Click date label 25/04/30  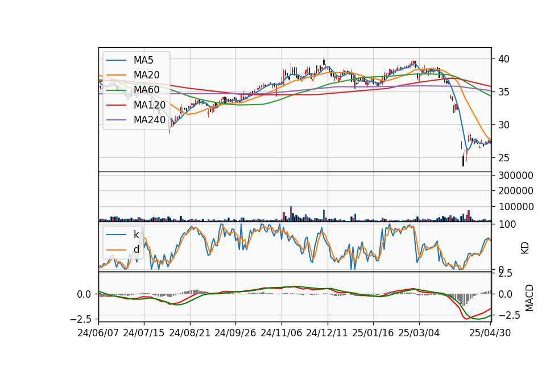click(490, 333)
